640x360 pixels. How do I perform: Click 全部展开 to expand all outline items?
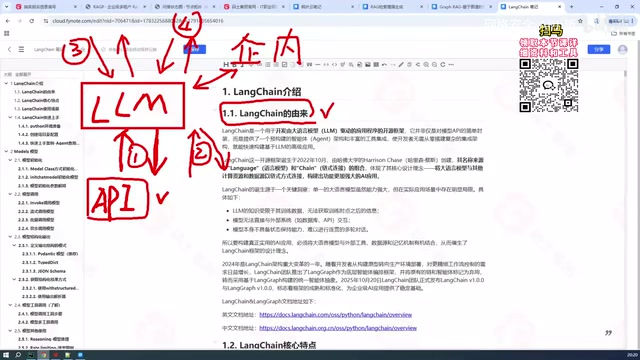[23, 74]
